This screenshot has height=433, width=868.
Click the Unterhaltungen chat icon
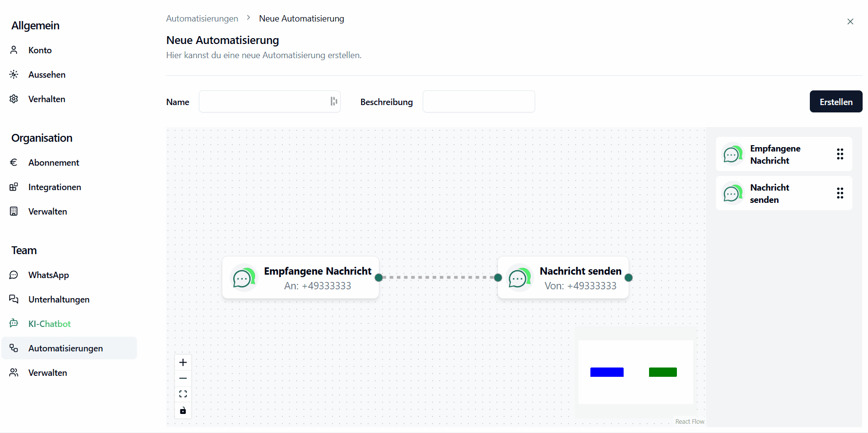[x=14, y=299]
